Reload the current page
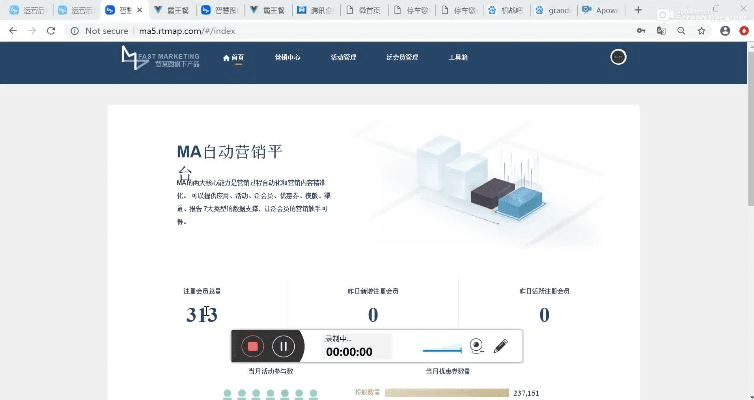Viewport: 754px width, 400px height. click(x=50, y=31)
